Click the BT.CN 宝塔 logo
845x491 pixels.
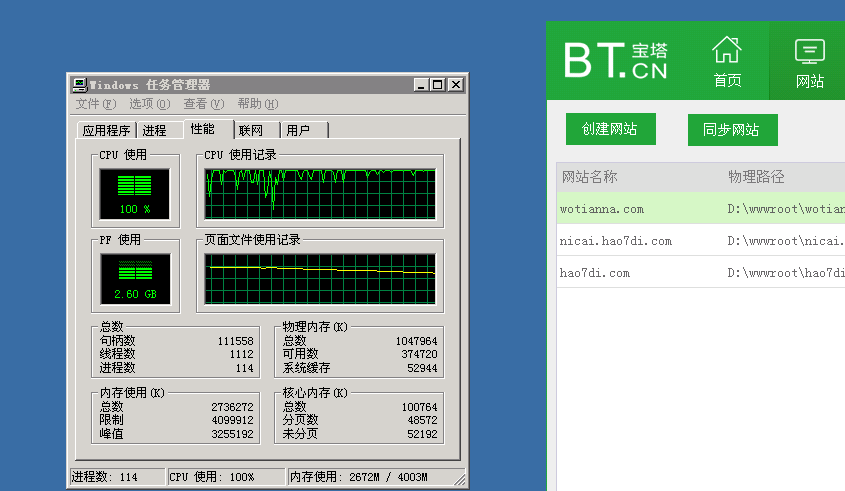[x=615, y=60]
